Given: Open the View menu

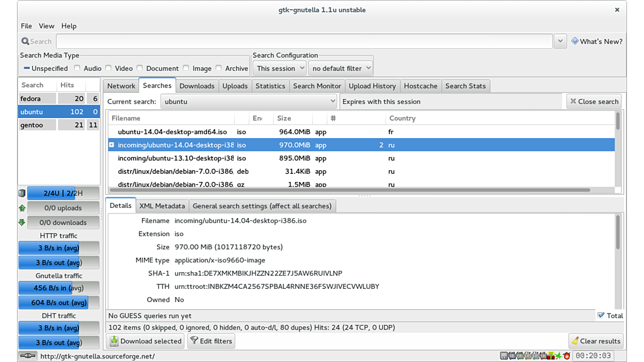Looking at the screenshot, I should [46, 26].
